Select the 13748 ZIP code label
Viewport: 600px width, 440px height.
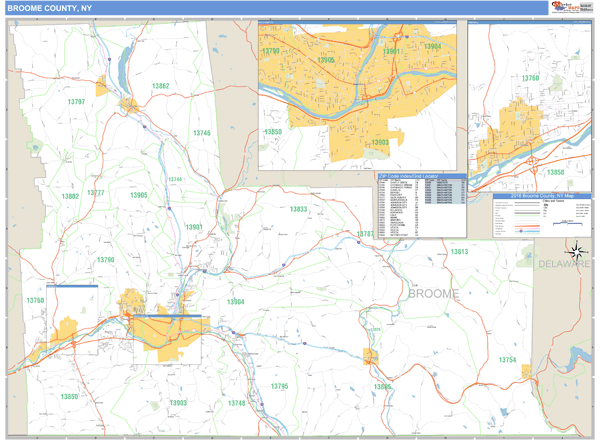(236, 403)
